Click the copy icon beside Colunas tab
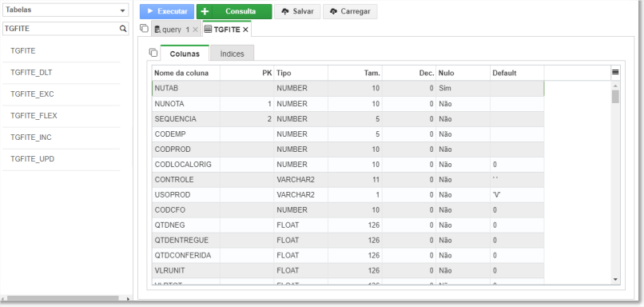 point(153,52)
